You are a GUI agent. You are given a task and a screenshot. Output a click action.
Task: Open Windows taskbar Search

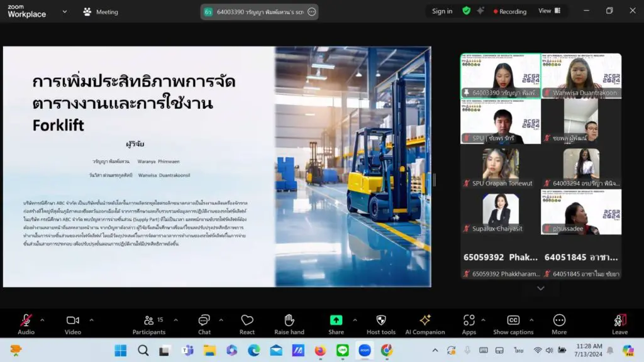(x=143, y=351)
